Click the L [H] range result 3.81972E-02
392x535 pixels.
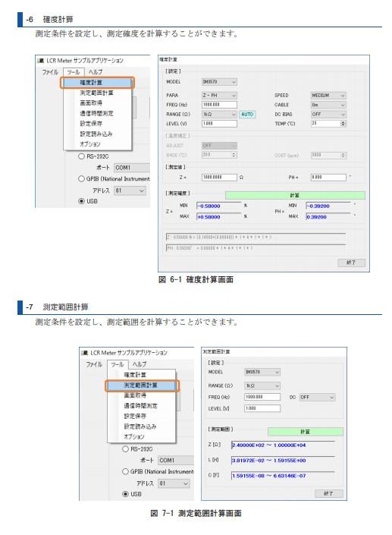(283, 461)
